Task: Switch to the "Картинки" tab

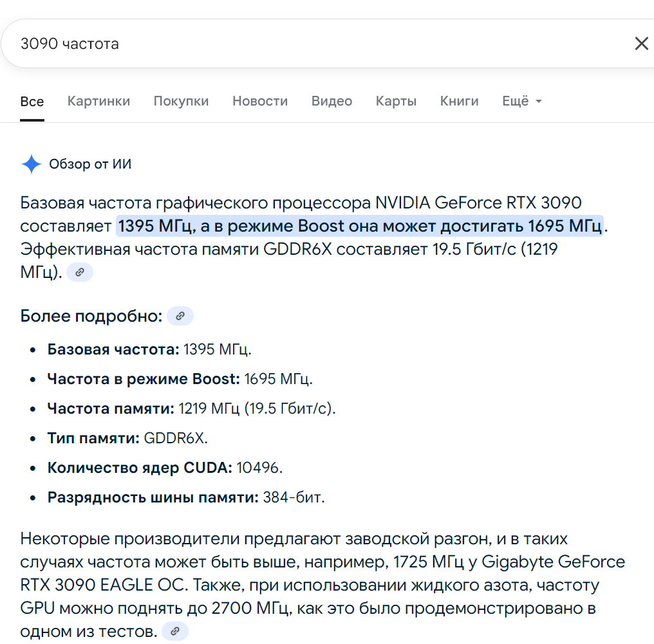Action: (x=98, y=101)
